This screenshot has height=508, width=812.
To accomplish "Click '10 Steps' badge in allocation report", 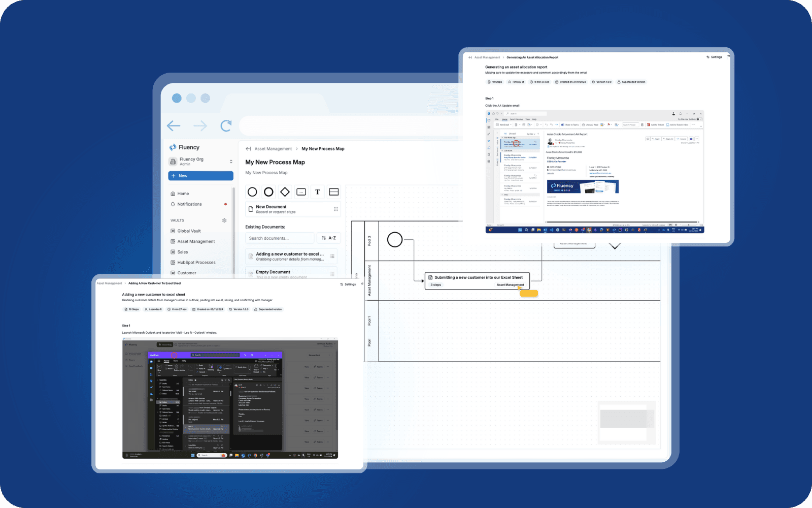I will 495,82.
